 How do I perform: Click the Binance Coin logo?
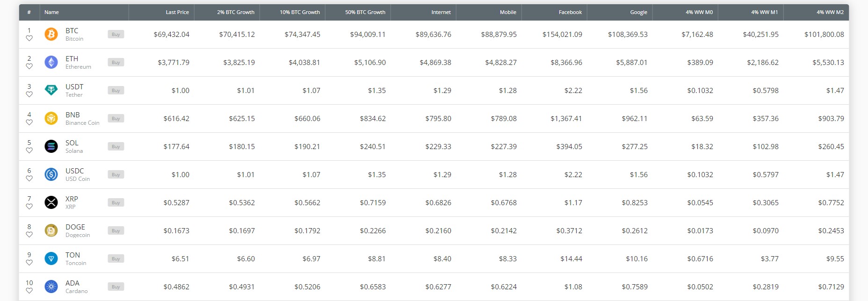coord(51,118)
